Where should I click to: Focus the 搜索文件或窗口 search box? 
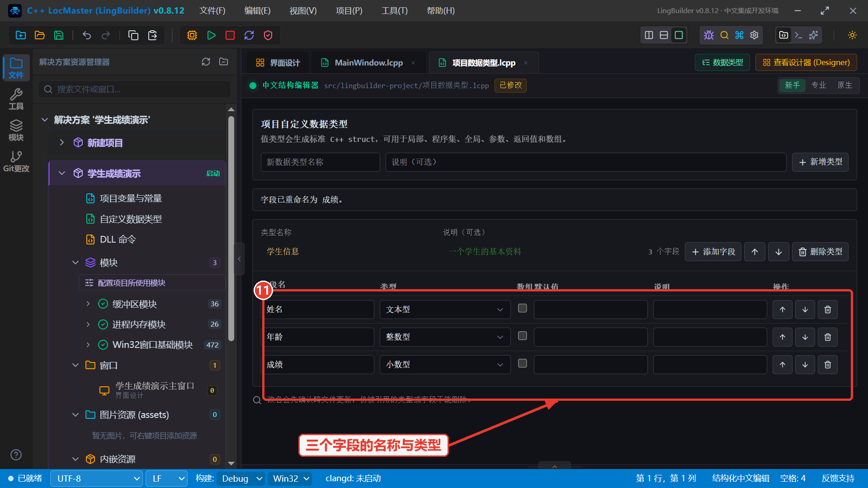click(135, 89)
